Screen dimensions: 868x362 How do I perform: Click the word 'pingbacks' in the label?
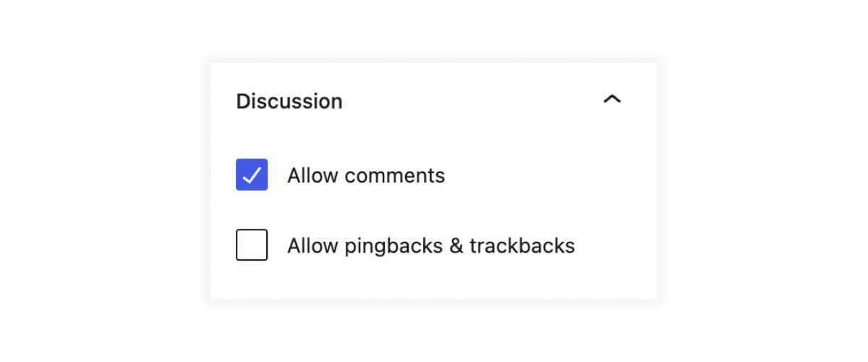(x=393, y=248)
